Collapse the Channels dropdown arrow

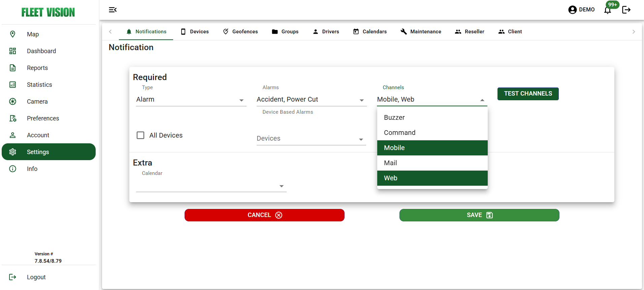482,100
